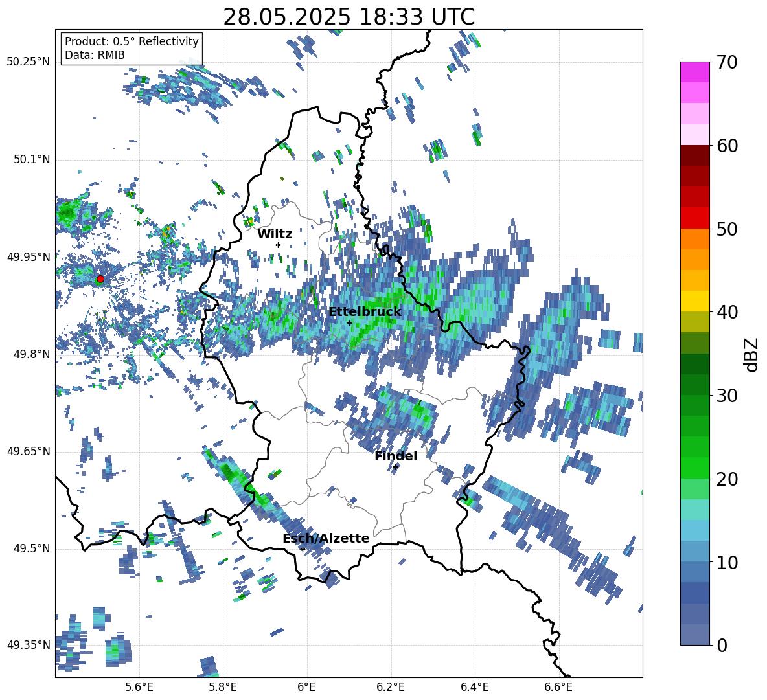Click the 6.4°E longitude label

(474, 687)
